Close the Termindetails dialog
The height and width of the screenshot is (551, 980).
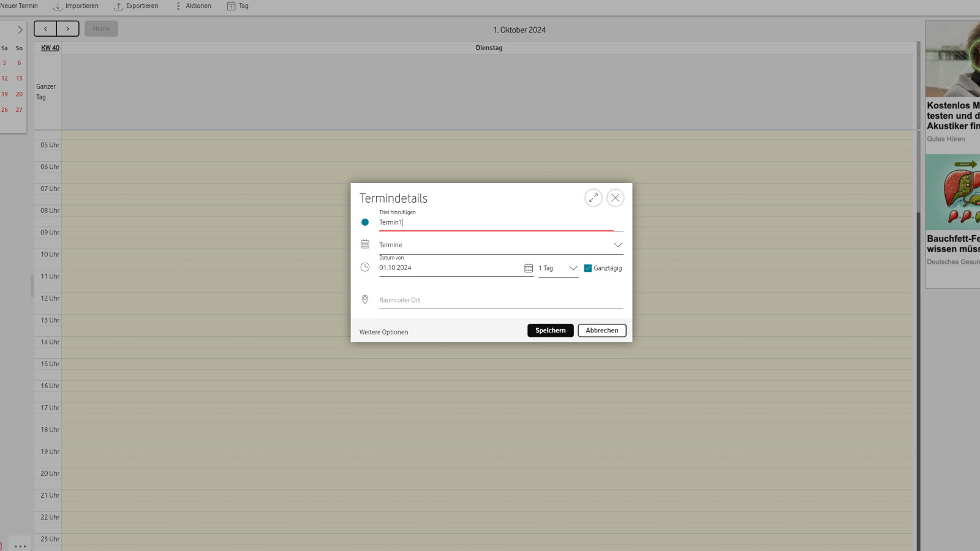615,198
